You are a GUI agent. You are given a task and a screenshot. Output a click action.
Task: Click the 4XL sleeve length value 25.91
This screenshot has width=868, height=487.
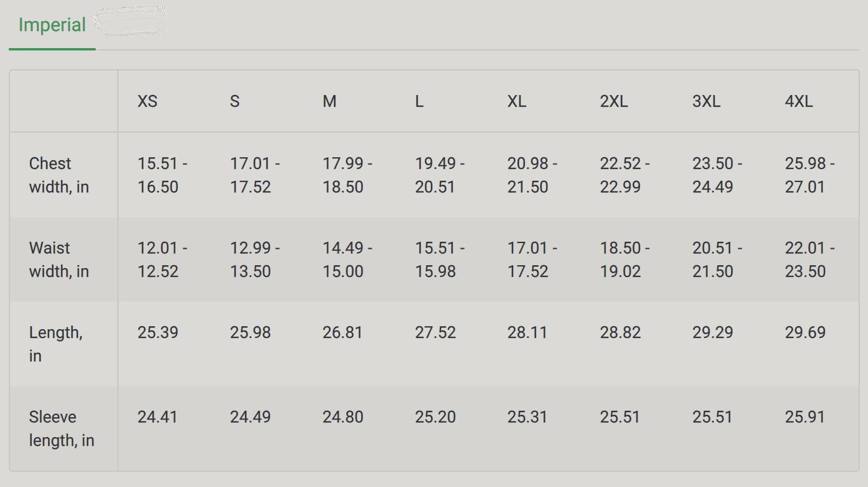(805, 417)
